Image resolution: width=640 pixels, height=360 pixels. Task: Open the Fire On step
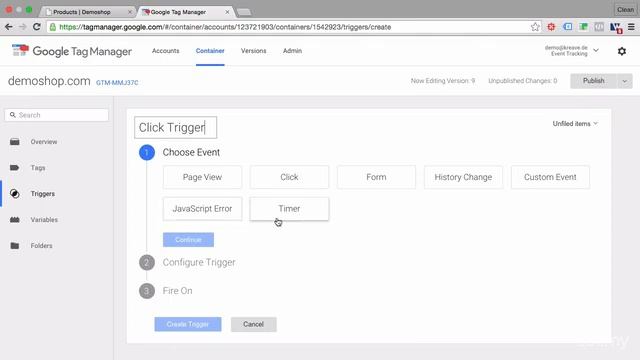177,291
